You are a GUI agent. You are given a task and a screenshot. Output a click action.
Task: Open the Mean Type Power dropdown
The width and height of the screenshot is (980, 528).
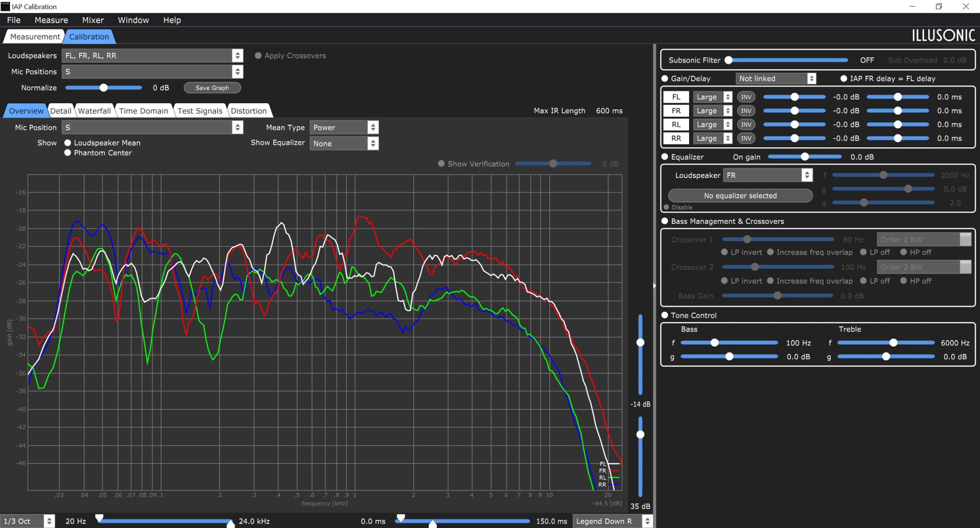tap(344, 128)
